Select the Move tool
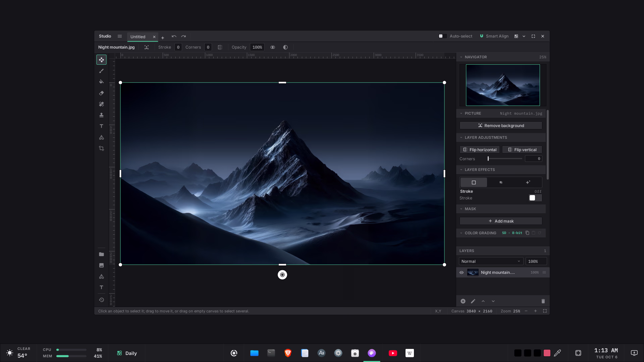Viewport: 644px width, 362px height. (101, 60)
